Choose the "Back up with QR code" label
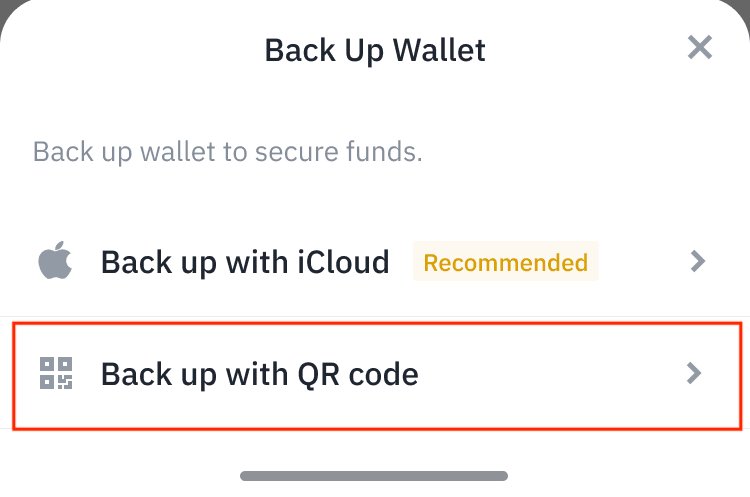 259,375
